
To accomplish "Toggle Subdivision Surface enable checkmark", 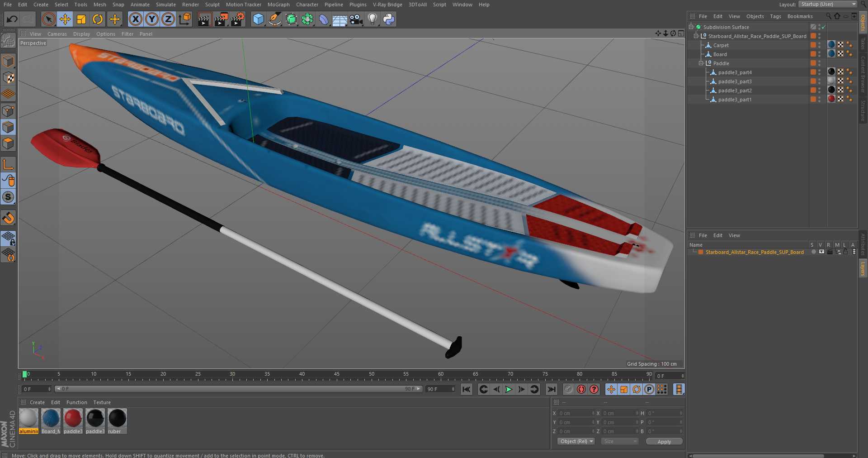I will [x=824, y=27].
